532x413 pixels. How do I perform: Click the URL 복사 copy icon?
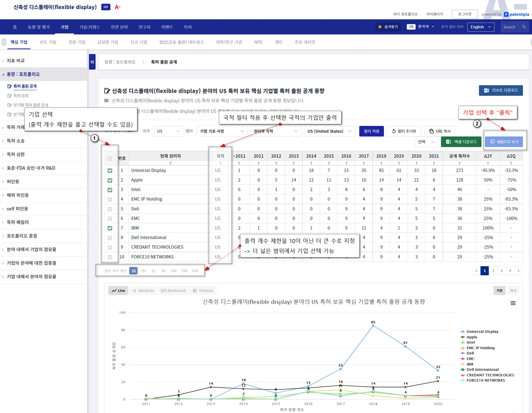click(x=431, y=131)
